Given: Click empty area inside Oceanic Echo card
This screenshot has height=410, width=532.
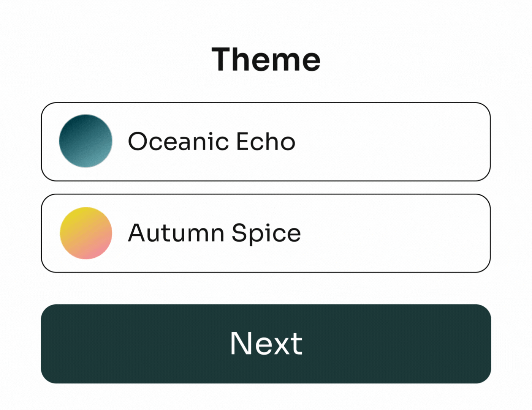Looking at the screenshot, I should [391, 142].
